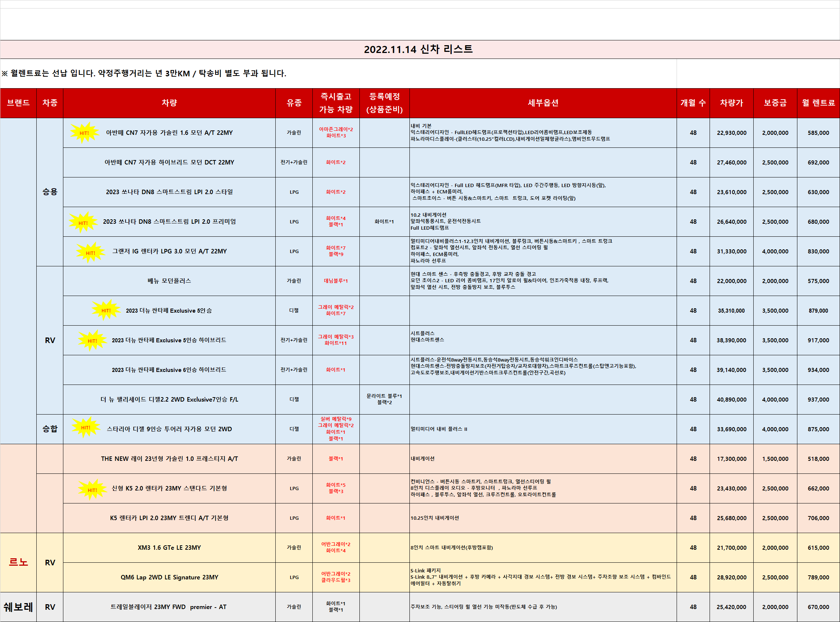
Task: Click the options cell '멀티미디어 내비 플러스 II'
Action: [543, 429]
